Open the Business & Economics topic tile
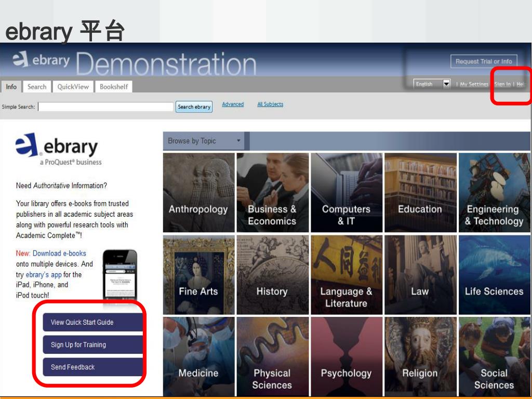 tap(273, 192)
